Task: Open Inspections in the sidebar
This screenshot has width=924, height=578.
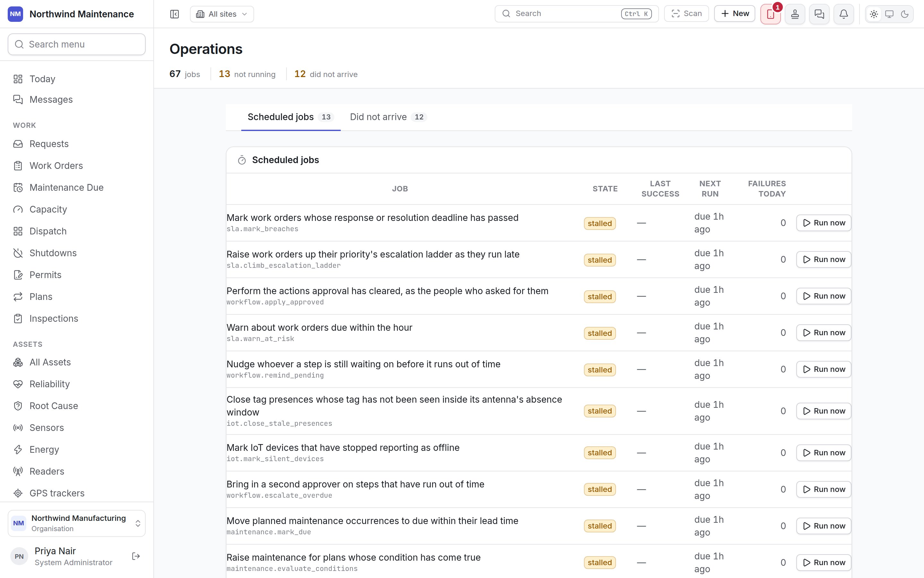Action: (x=77, y=319)
